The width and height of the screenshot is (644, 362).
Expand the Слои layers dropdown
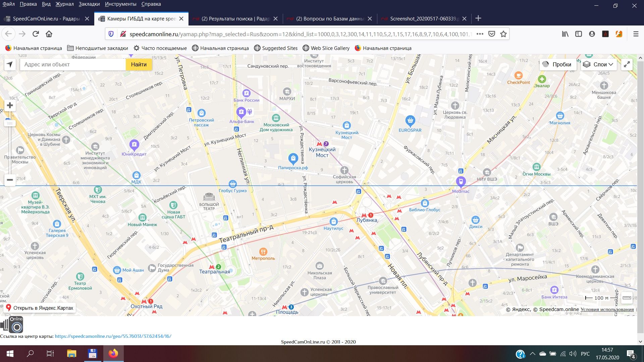click(x=599, y=64)
